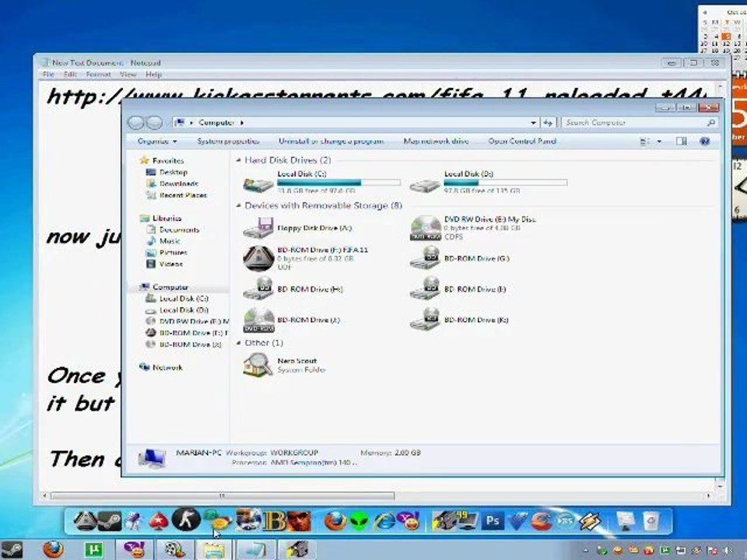The image size is (747, 560).
Task: Select the BD-ROM Drive (F:) FIFA 11 icon
Action: pyautogui.click(x=258, y=258)
